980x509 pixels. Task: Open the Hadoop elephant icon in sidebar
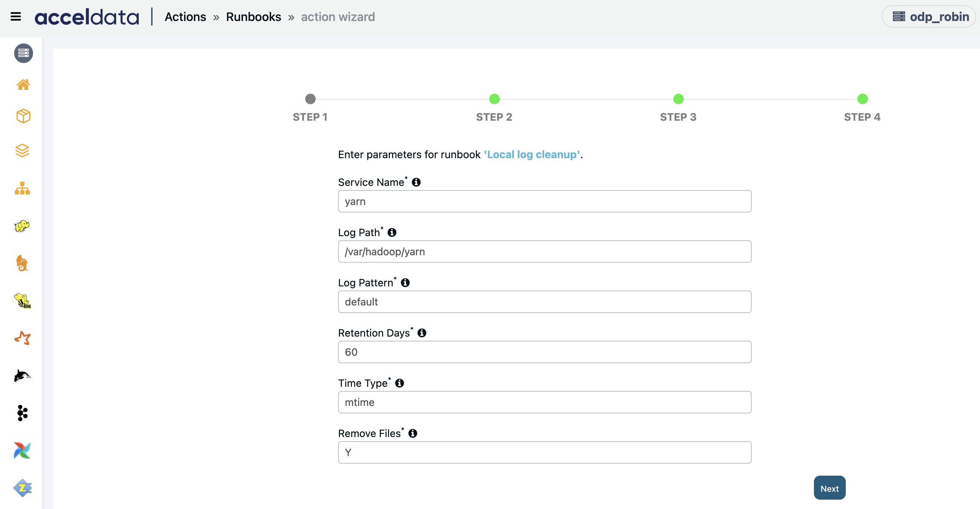point(22,226)
